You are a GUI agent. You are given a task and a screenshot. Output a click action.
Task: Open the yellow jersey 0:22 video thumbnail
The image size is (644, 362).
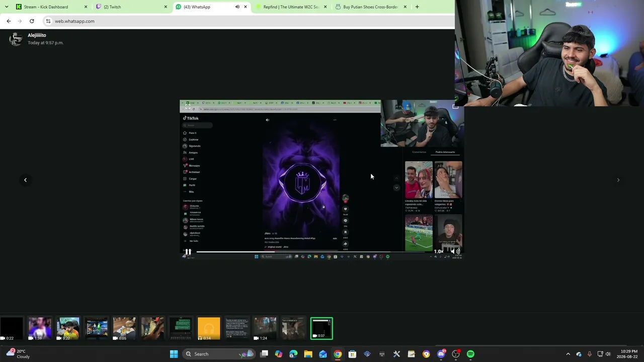[x=68, y=329]
